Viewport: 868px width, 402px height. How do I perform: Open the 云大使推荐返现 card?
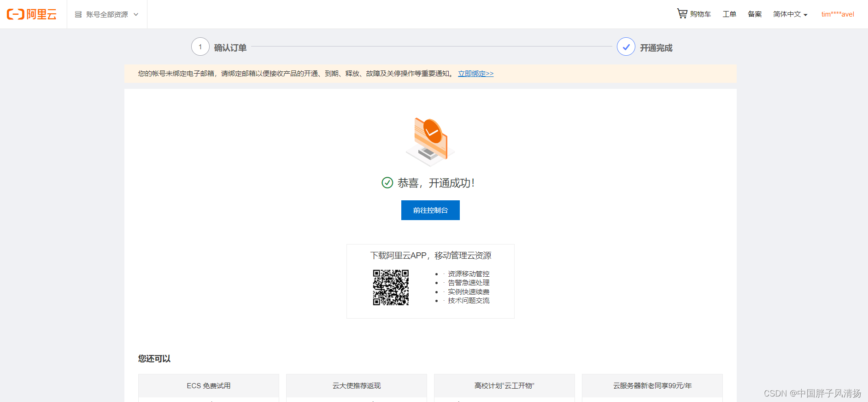[357, 386]
